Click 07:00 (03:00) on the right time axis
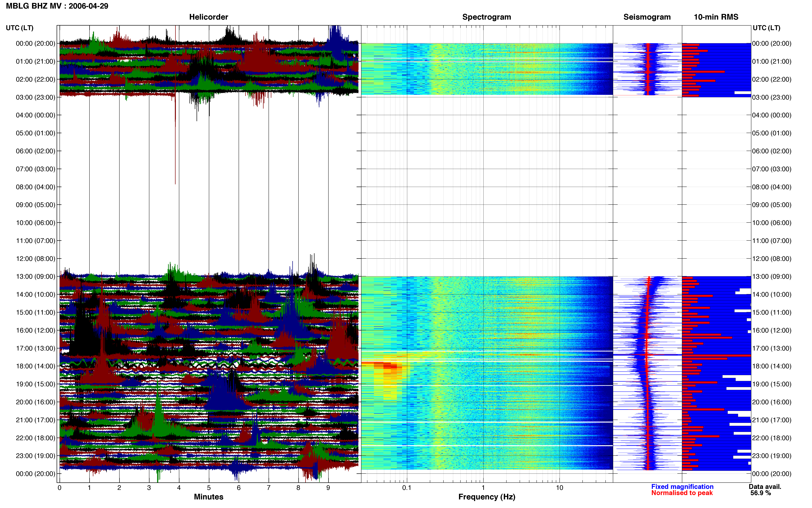Screen dimensions: 812x508 (771, 169)
